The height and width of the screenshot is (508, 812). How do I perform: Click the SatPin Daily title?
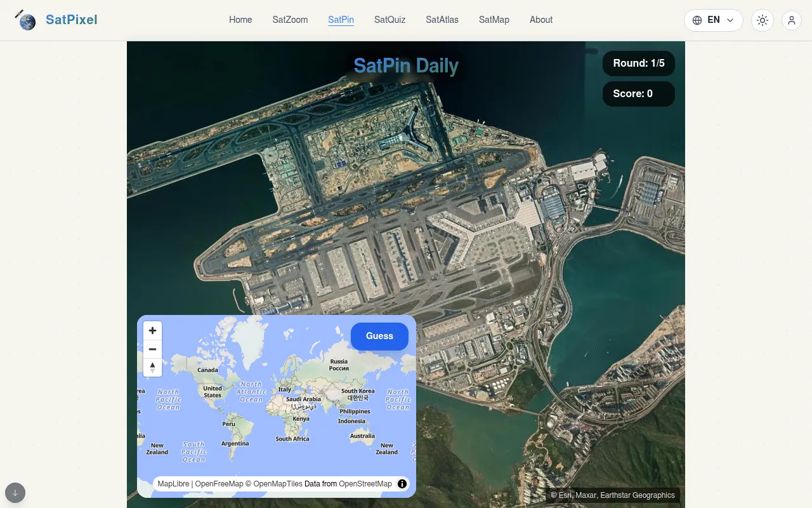[406, 65]
